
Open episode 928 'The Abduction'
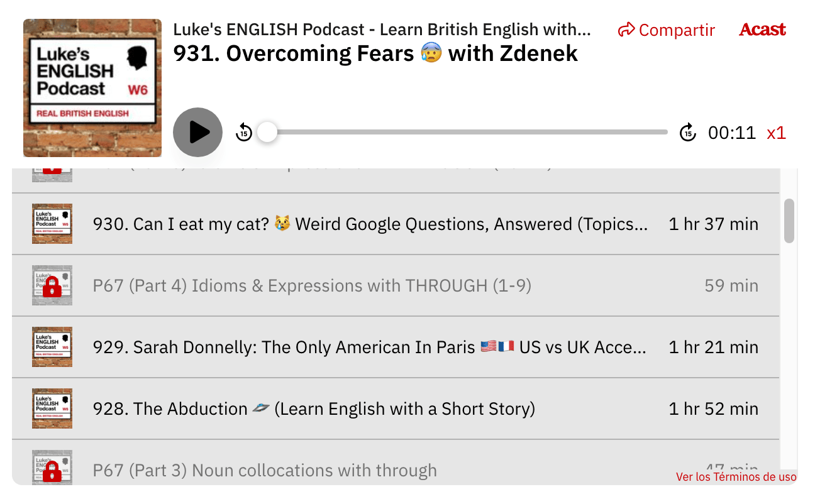(314, 408)
